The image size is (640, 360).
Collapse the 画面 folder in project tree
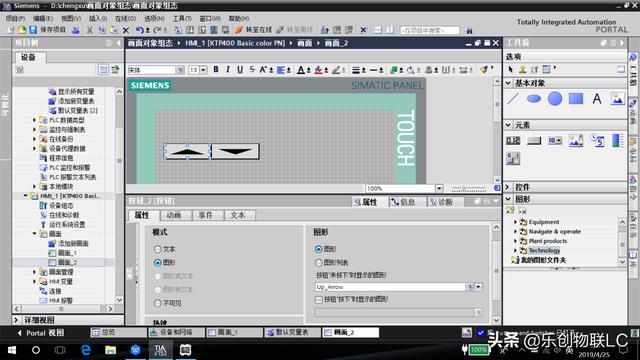(34, 234)
